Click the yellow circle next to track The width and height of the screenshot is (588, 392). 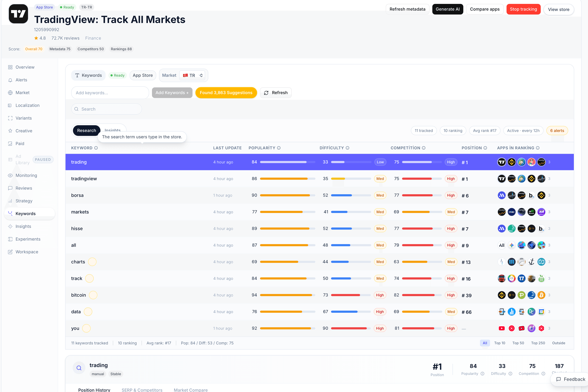[89, 278]
